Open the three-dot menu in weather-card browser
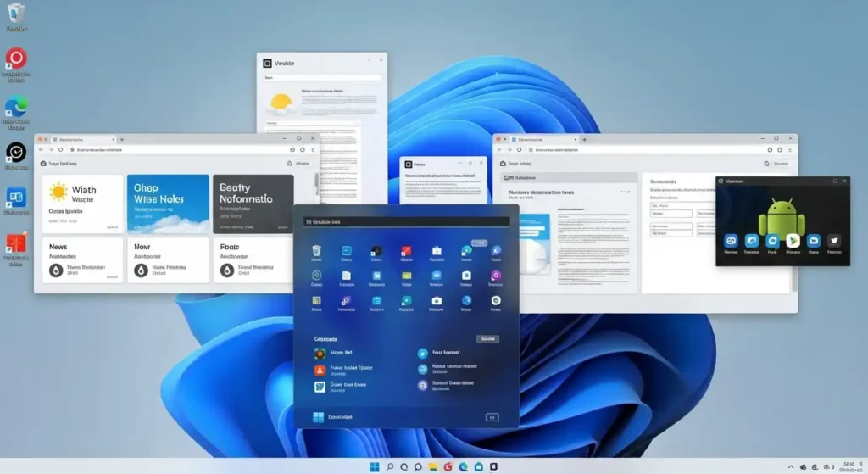This screenshot has height=474, width=868. coord(313,149)
